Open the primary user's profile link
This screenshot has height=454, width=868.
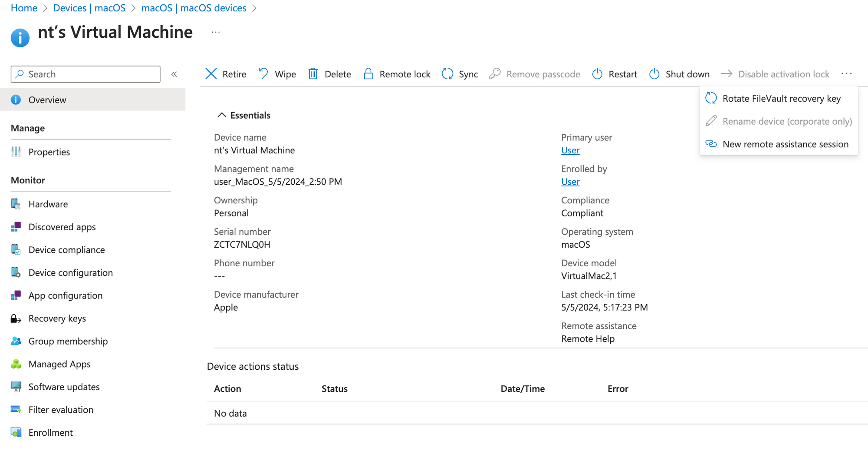[570, 150]
